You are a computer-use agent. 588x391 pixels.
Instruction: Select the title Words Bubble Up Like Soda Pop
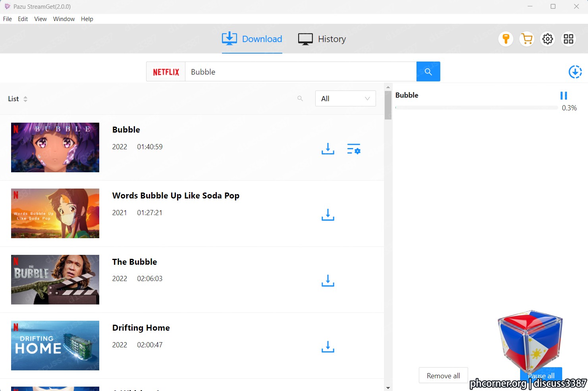pyautogui.click(x=176, y=196)
